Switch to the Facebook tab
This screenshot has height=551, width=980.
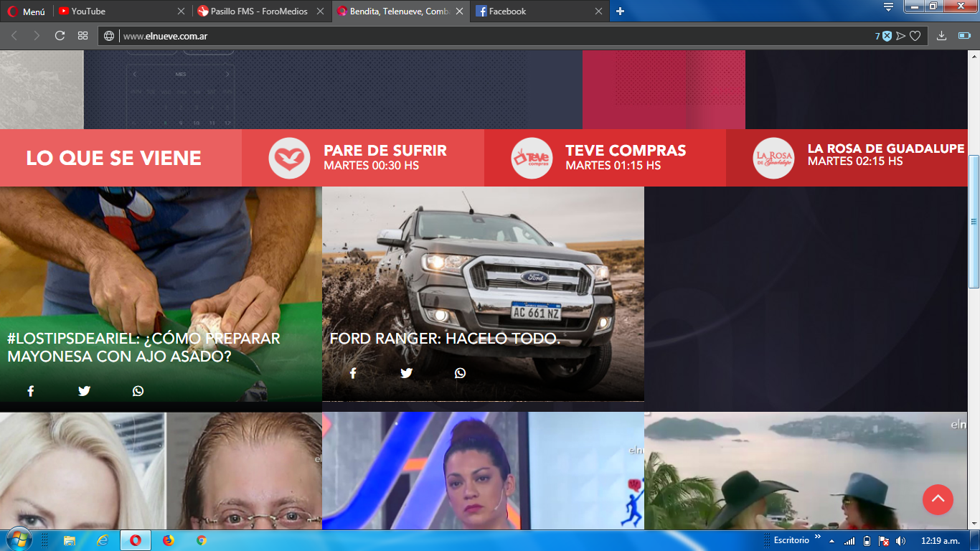(x=540, y=11)
